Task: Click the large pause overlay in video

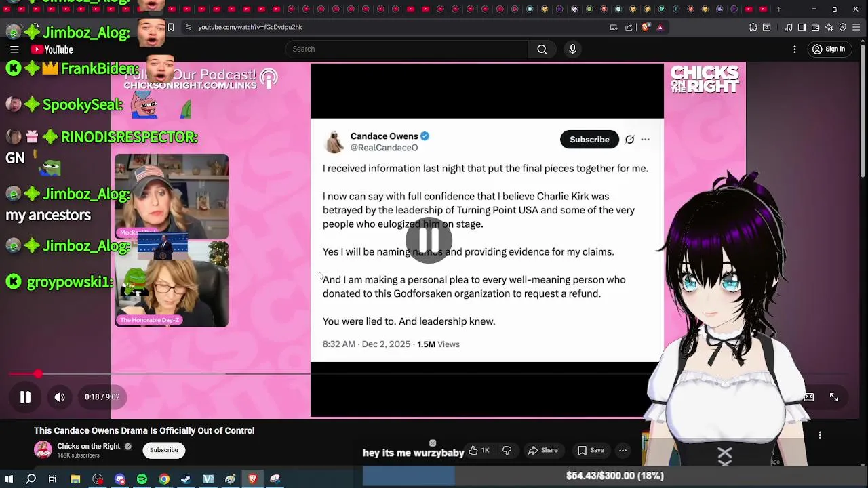Action: click(429, 240)
